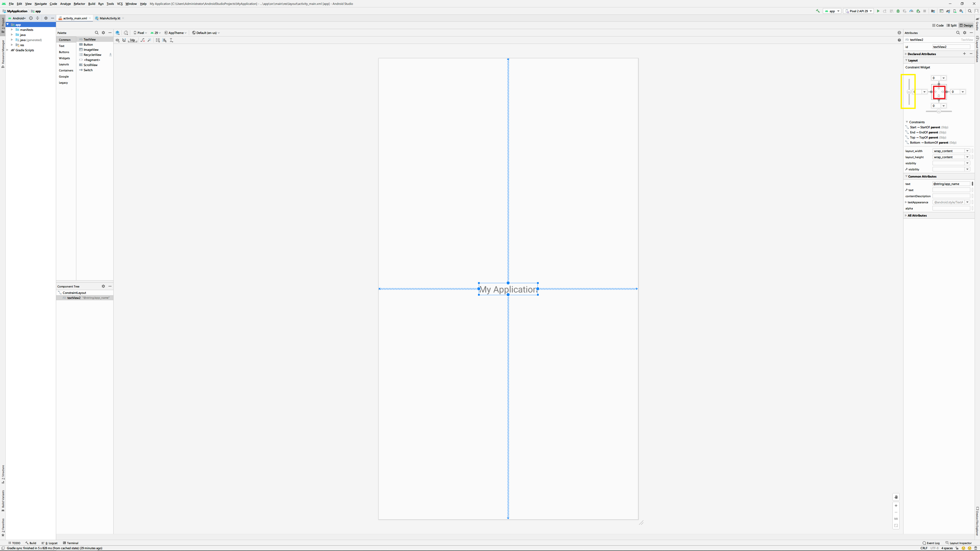The width and height of the screenshot is (980, 551).
Task: Toggle autoconnect to parent magnet icon
Action: (124, 40)
